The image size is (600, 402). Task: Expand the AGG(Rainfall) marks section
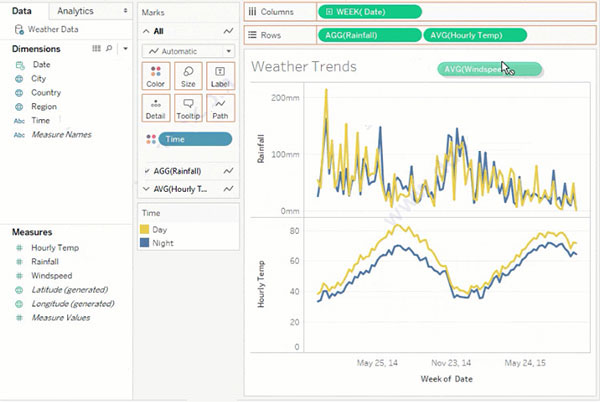point(148,171)
